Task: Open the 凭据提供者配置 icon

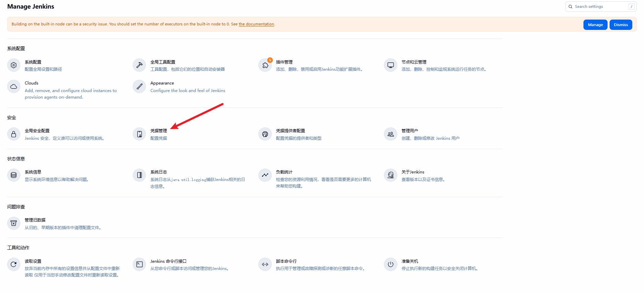Action: click(x=265, y=134)
